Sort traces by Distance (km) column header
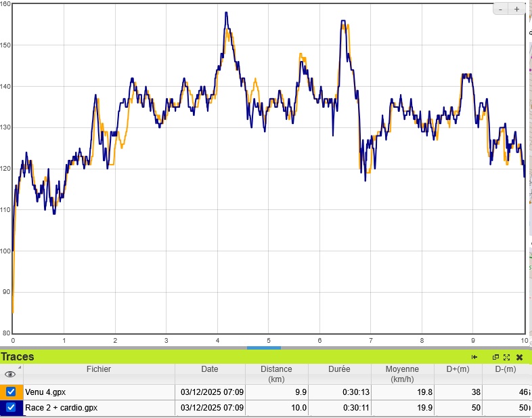 (x=276, y=374)
